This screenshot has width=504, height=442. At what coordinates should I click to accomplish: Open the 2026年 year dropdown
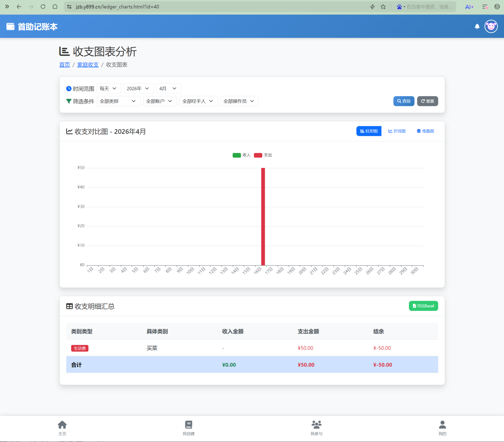pos(138,89)
